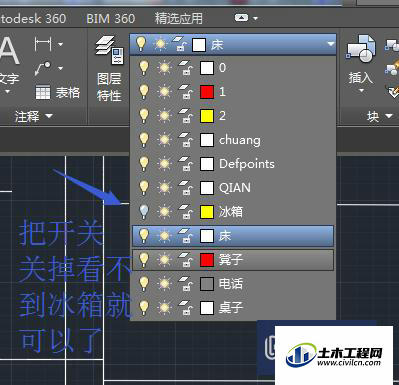Turn off light bulb for 电话 layer
The height and width of the screenshot is (385, 399).
(x=144, y=284)
